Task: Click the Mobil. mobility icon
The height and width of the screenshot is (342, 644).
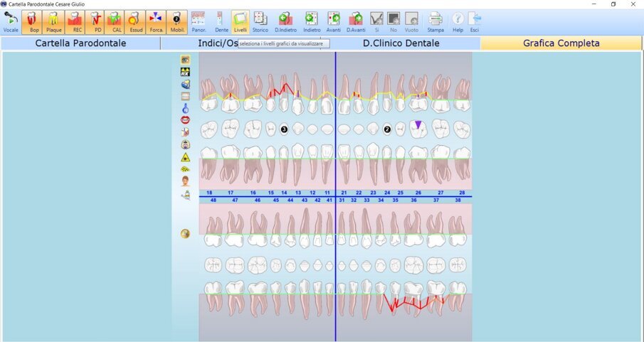Action: point(177,21)
